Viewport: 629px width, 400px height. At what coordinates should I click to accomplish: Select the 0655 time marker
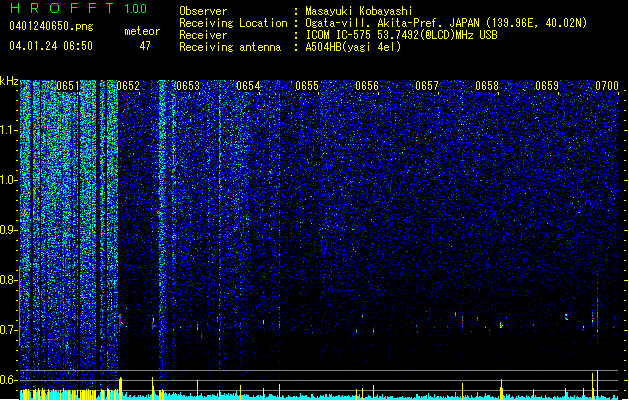click(x=307, y=86)
